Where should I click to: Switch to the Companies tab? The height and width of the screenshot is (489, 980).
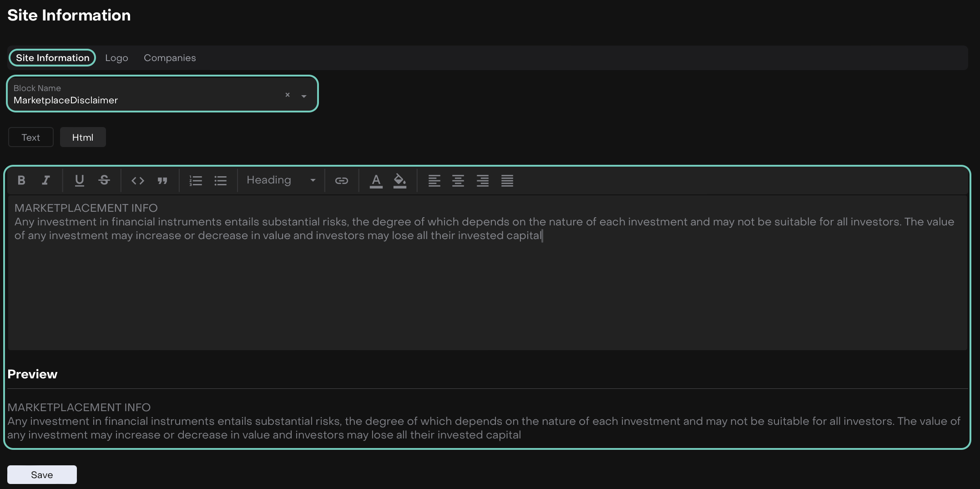click(170, 58)
